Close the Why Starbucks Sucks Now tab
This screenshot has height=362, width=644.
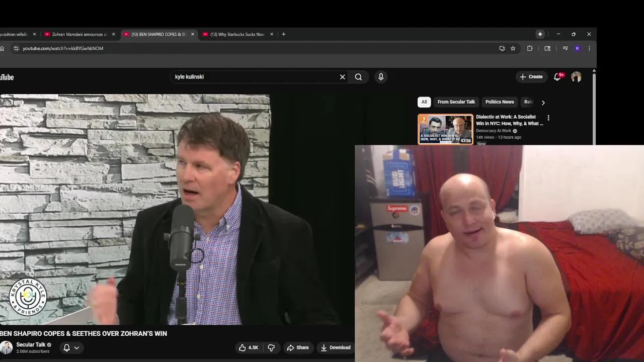272,34
